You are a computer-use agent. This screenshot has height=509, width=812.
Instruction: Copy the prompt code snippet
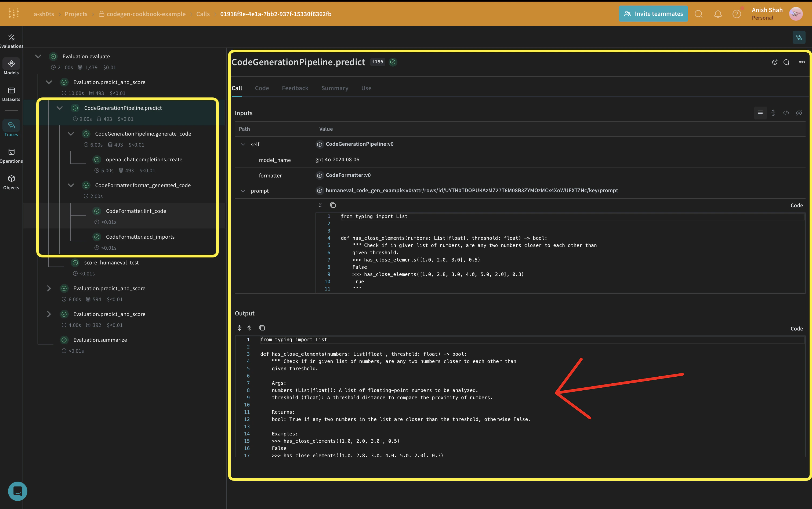333,205
